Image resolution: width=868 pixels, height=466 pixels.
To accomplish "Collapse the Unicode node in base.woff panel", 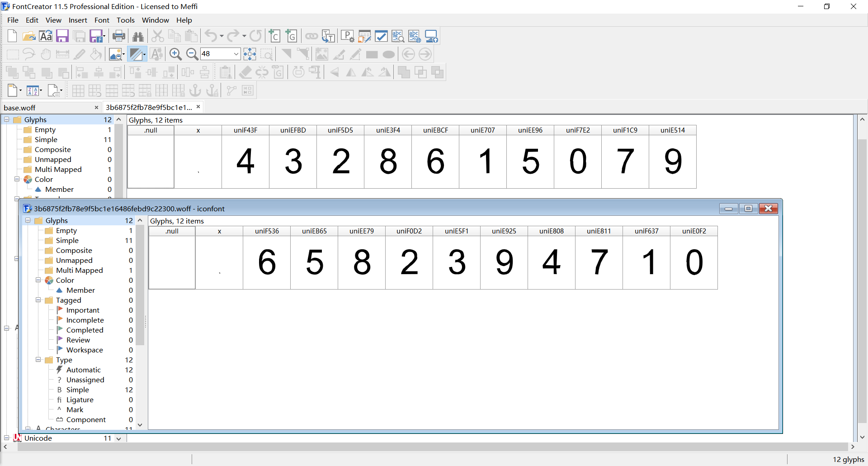I will 7,438.
